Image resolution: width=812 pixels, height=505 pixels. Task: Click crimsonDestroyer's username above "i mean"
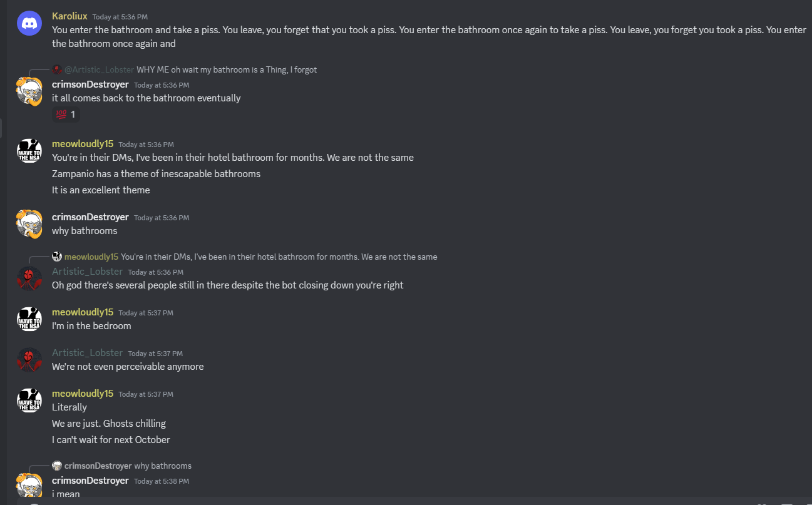(x=90, y=480)
